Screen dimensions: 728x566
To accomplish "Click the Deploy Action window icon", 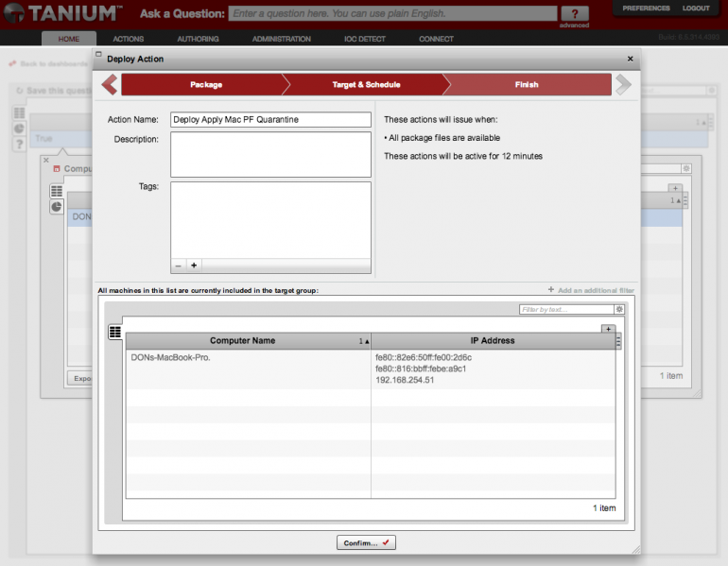I will pyautogui.click(x=98, y=54).
